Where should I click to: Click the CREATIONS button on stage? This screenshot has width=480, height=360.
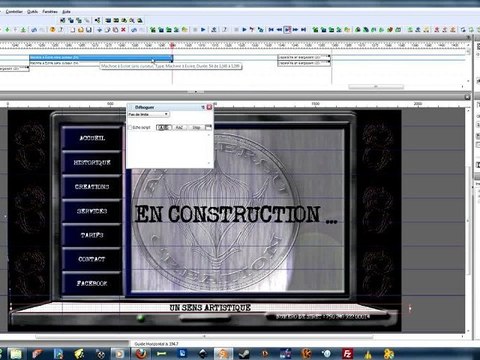tap(92, 187)
